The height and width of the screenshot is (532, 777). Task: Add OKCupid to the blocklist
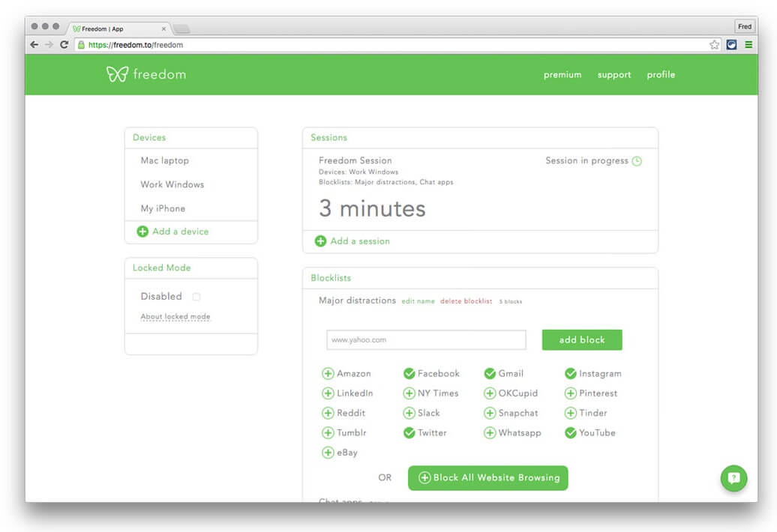click(x=490, y=393)
